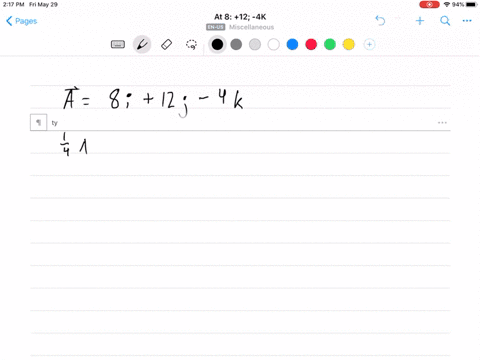Tap the paragraph symbol block icon
This screenshot has width=480, height=360.
coord(38,122)
